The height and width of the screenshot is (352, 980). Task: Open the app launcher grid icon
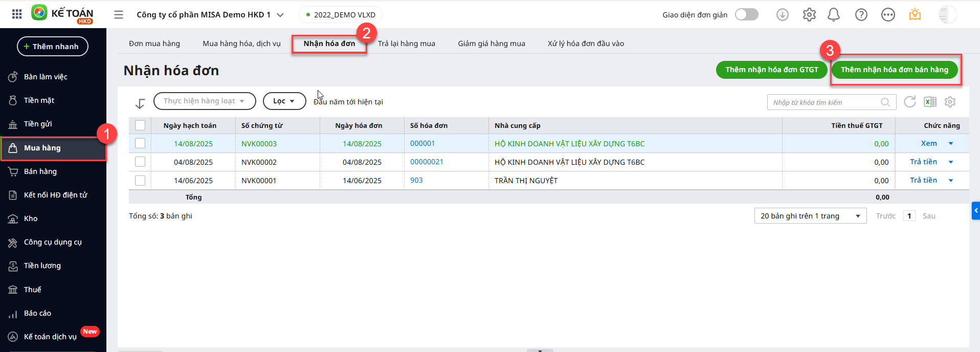(17, 14)
